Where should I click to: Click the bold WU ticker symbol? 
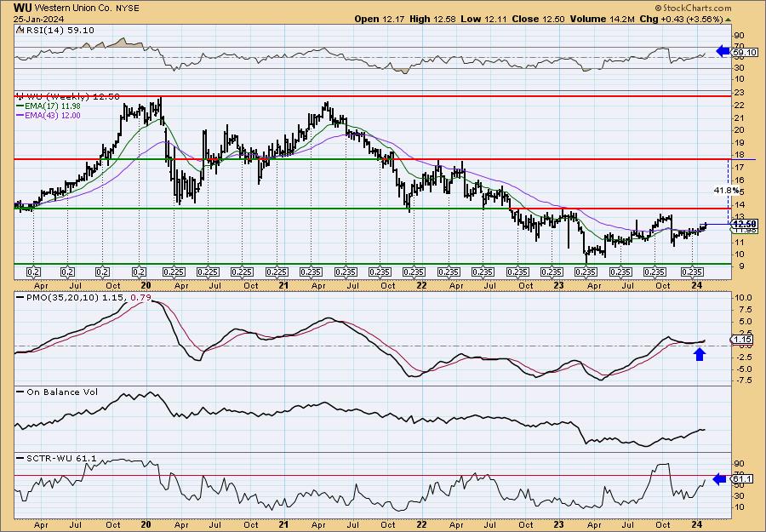24,8
